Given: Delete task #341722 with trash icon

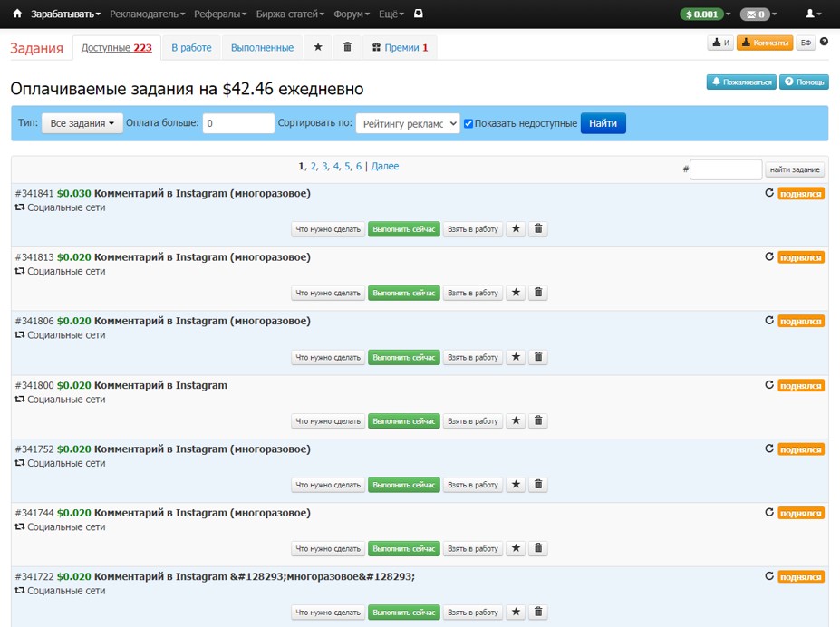Looking at the screenshot, I should pyautogui.click(x=538, y=612).
